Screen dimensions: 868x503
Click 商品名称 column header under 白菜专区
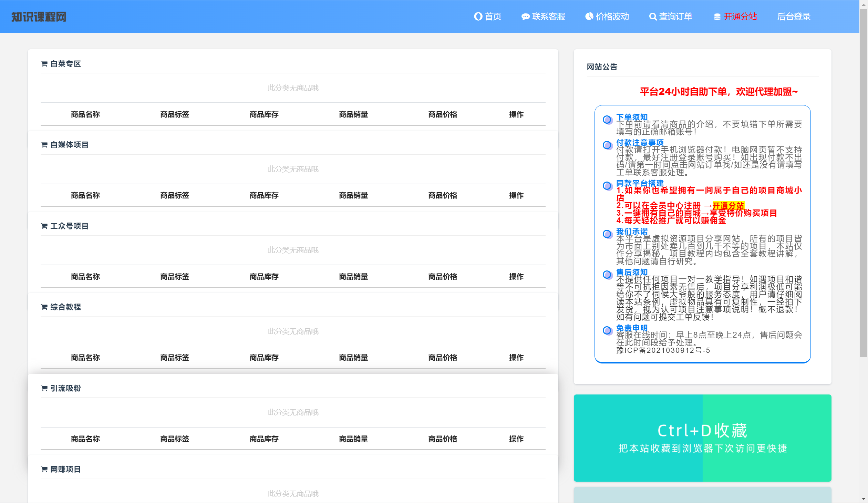click(x=85, y=114)
